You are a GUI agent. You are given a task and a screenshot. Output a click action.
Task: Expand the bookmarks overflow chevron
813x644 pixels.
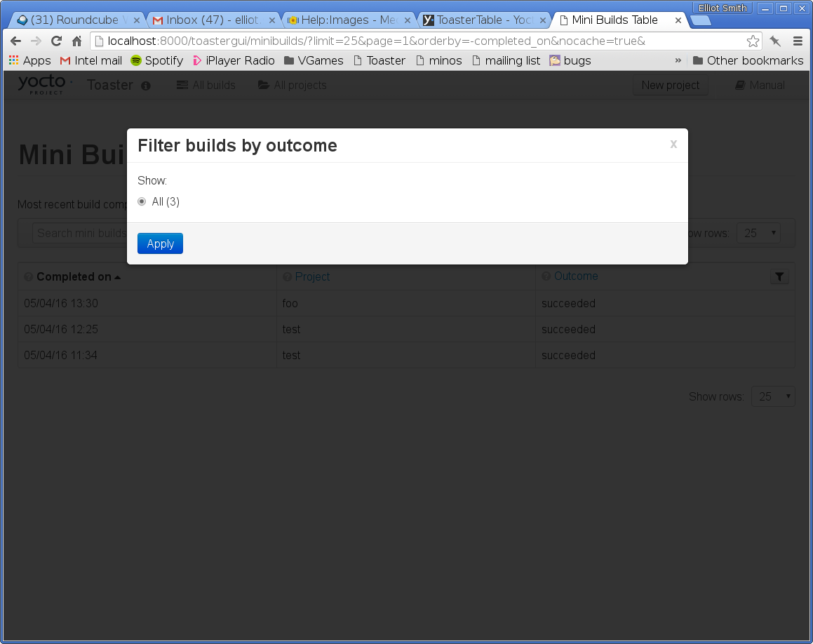pos(678,60)
